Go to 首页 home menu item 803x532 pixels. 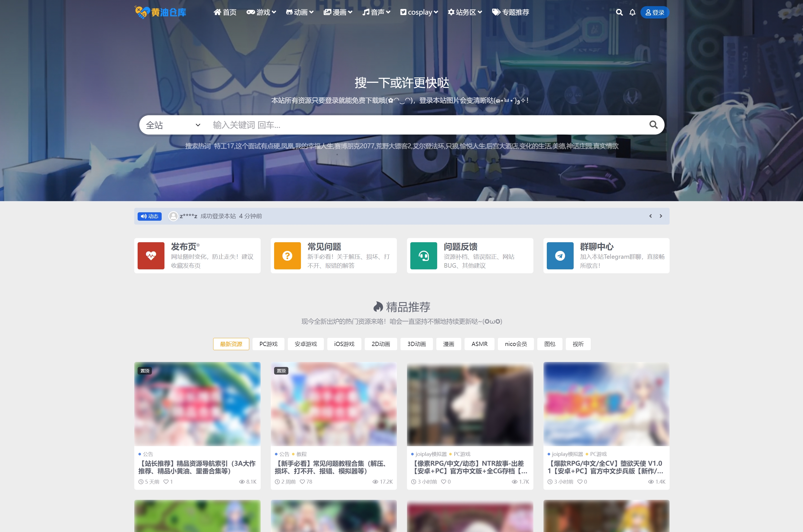225,12
